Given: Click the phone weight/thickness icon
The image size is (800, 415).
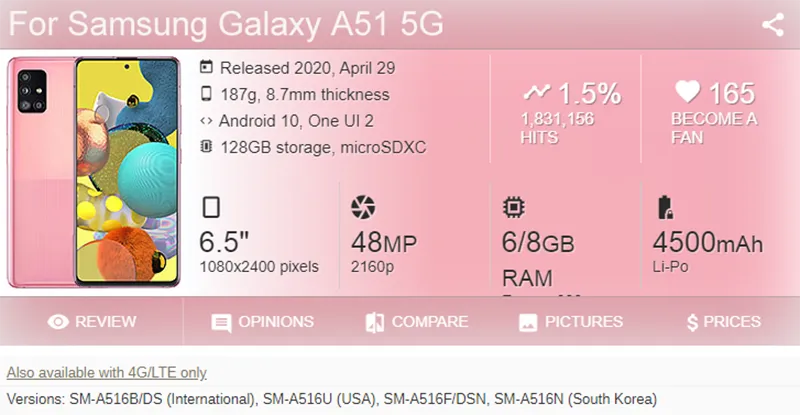Looking at the screenshot, I should tap(207, 95).
